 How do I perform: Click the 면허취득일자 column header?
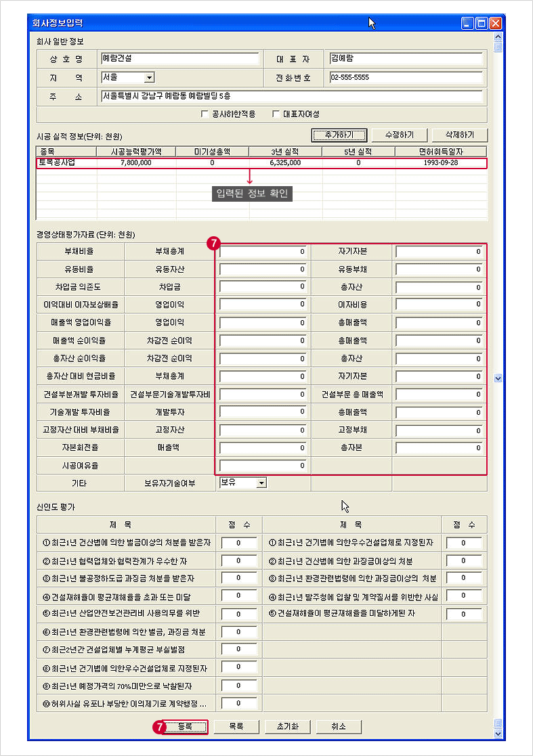pos(441,152)
